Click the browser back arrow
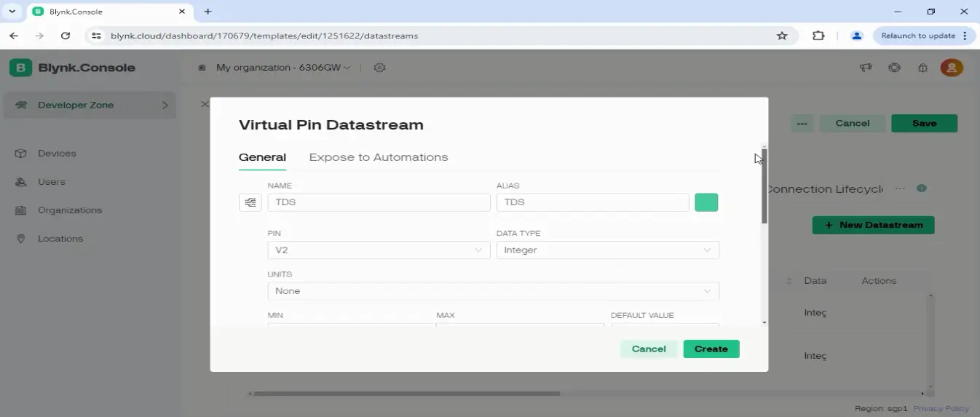This screenshot has height=417, width=980. [x=14, y=36]
